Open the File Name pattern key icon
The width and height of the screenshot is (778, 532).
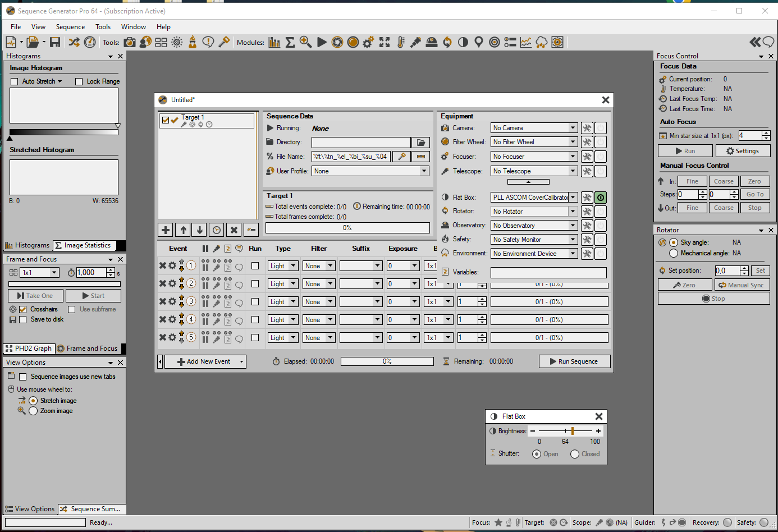click(401, 157)
